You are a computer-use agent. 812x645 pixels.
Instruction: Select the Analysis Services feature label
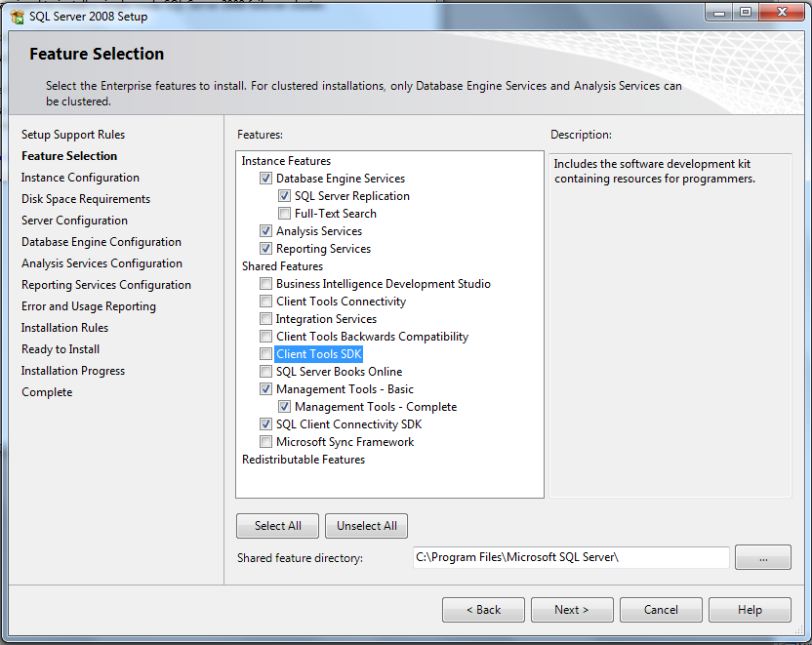(x=319, y=231)
